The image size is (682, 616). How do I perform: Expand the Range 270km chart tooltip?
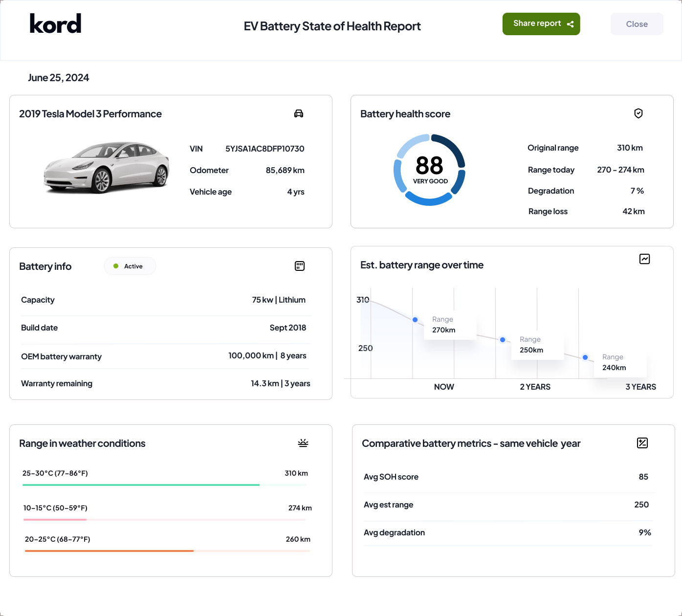tap(450, 325)
